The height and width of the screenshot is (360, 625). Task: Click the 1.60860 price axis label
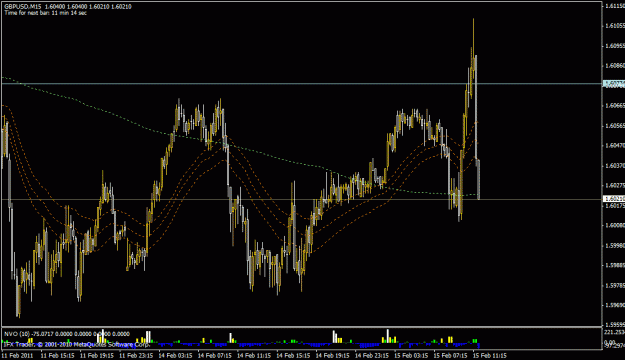click(x=615, y=66)
